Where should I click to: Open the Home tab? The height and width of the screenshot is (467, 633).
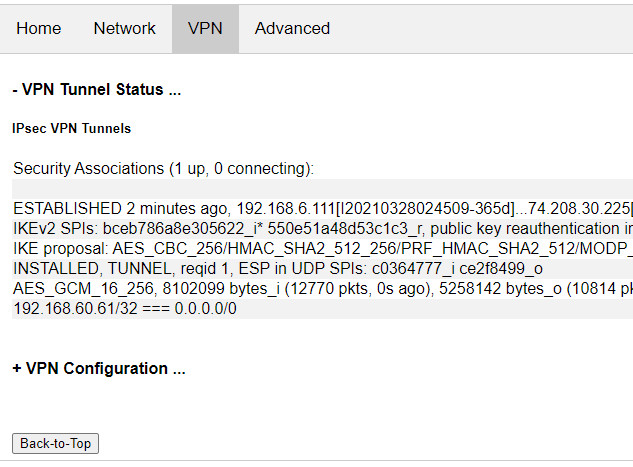pos(39,29)
